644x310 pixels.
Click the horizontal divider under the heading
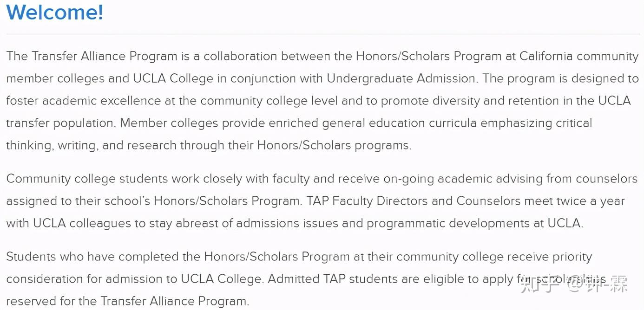tap(322, 34)
